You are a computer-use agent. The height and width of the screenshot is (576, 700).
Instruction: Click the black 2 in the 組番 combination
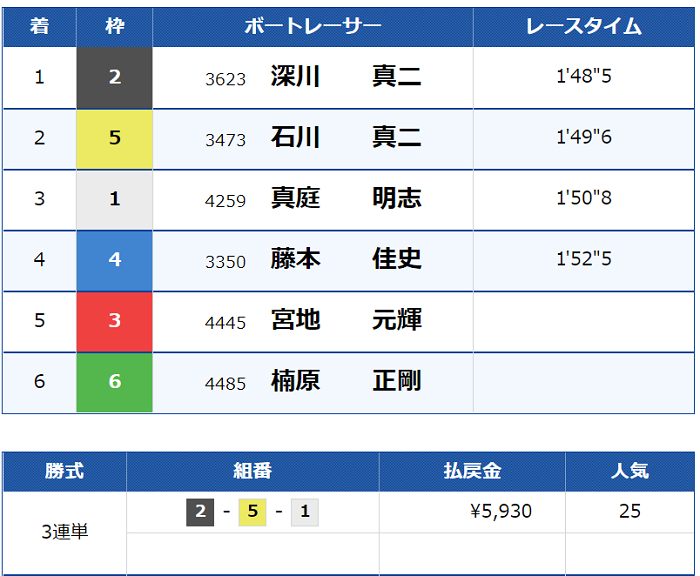pos(200,513)
